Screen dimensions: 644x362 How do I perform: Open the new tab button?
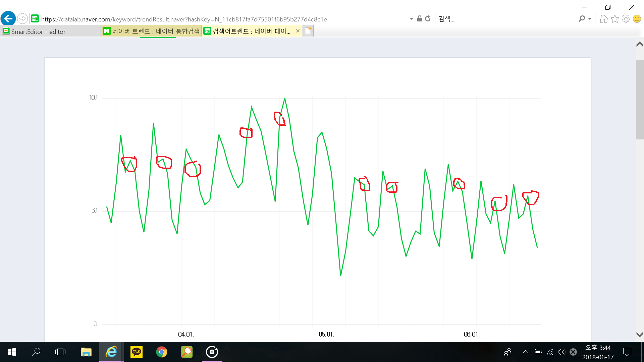(308, 31)
